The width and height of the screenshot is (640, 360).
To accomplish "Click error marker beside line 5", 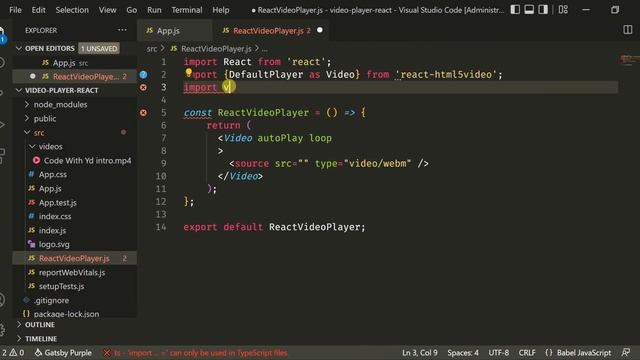I will 143,113.
